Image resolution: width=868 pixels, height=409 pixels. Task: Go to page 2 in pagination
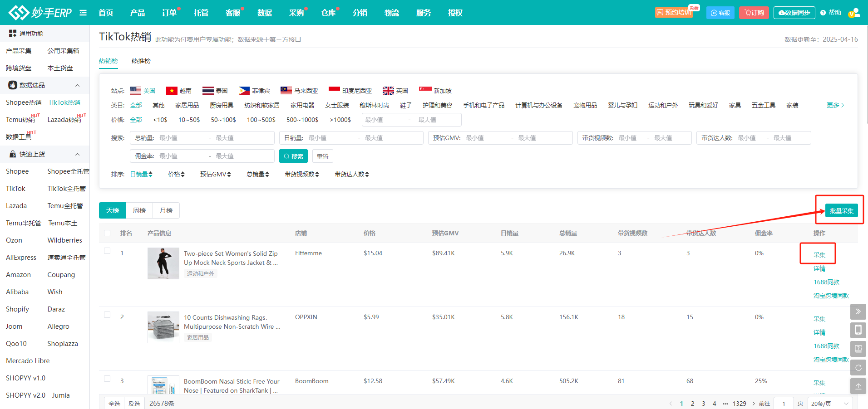[692, 404]
